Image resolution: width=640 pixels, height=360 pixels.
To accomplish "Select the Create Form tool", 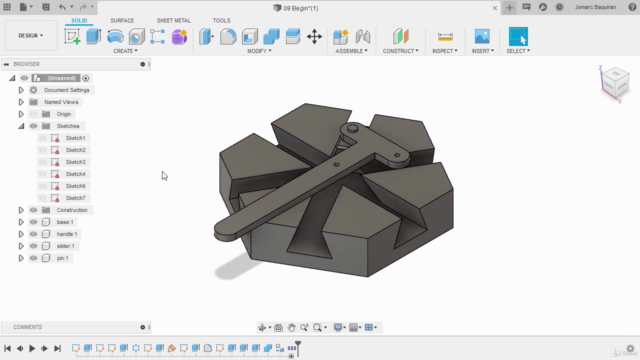I will (179, 37).
